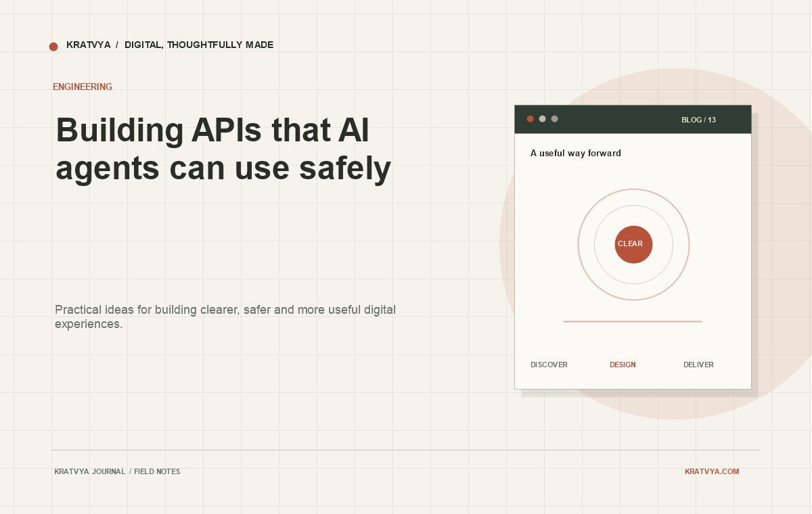Click the red dot beside KRATVYA header

[53, 47]
